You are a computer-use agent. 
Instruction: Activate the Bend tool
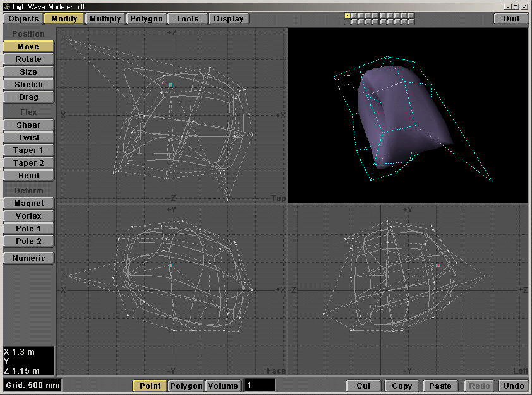pos(28,175)
